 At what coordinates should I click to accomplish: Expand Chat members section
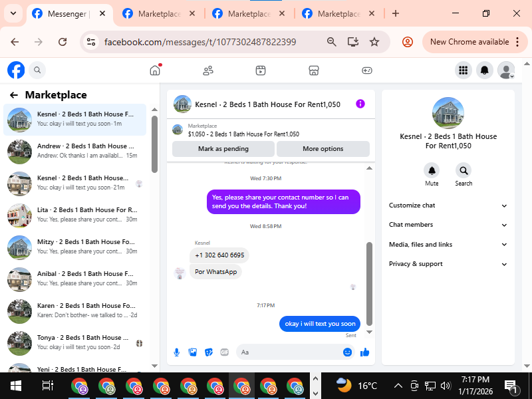click(448, 225)
